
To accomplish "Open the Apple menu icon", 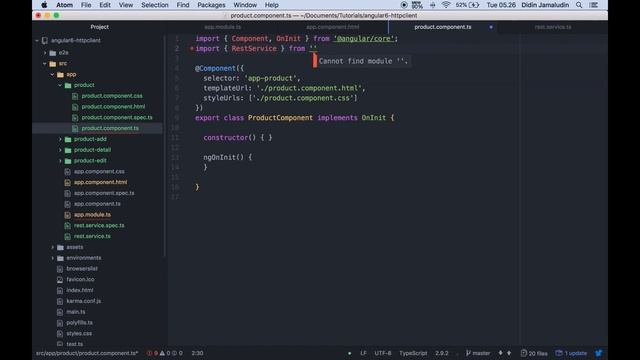I will pos(44,5).
